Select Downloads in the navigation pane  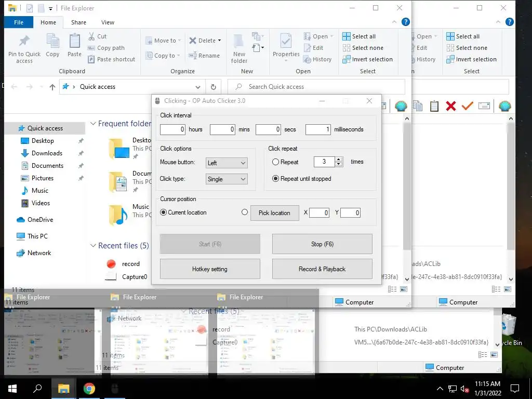pyautogui.click(x=47, y=153)
